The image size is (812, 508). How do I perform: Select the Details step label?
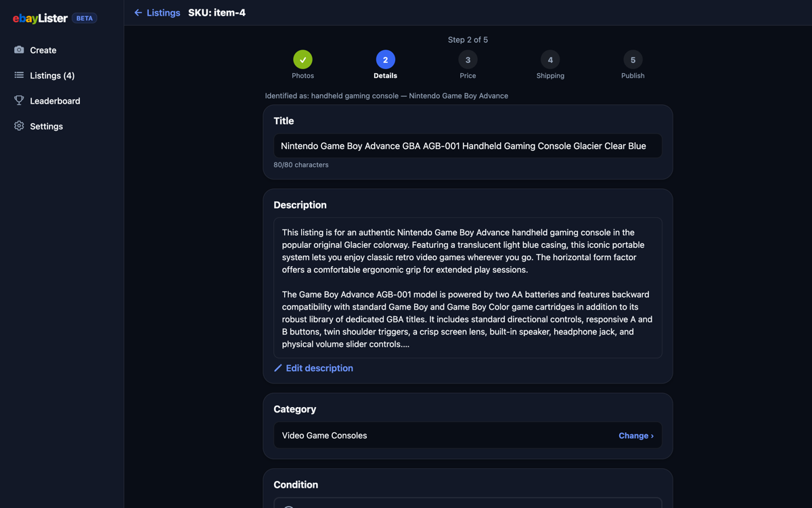385,76
